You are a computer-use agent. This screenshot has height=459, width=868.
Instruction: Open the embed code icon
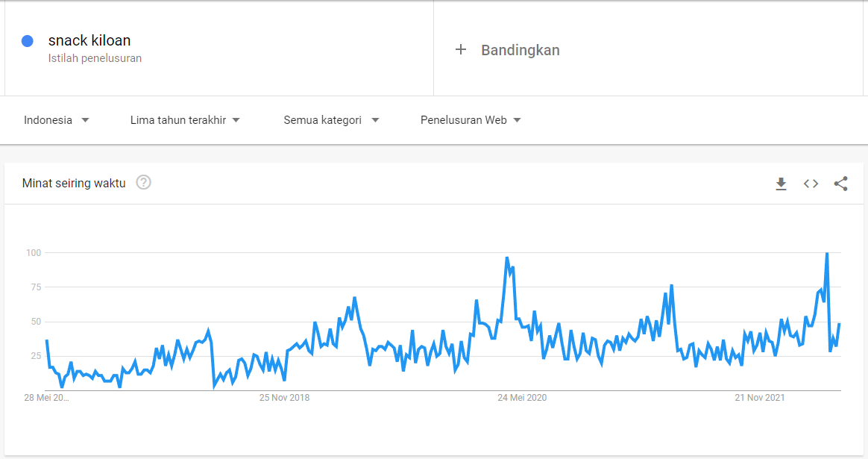point(811,184)
